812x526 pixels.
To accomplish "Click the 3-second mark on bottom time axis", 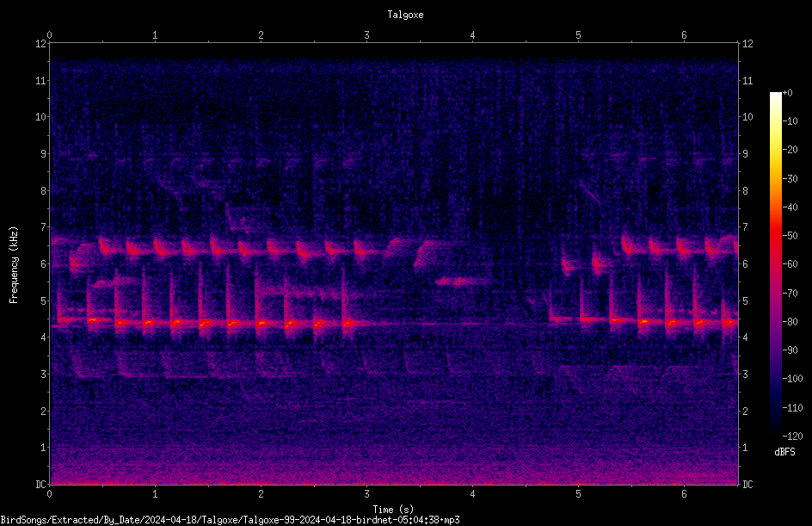I will click(366, 494).
